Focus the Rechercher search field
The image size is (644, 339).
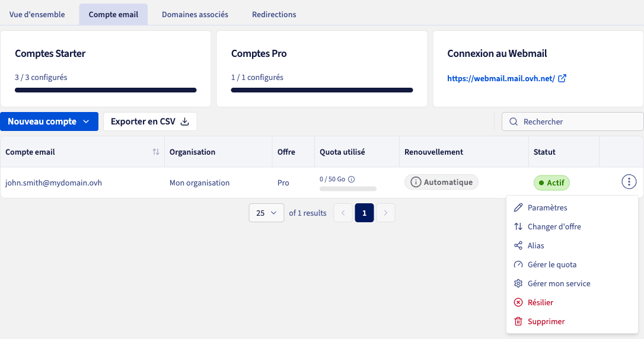(x=572, y=121)
